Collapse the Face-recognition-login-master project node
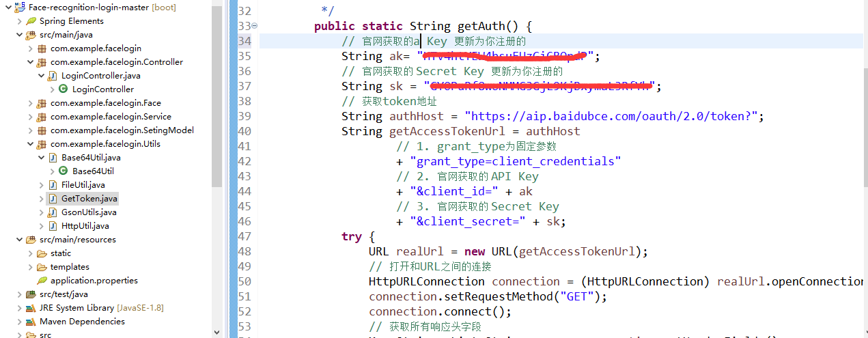 8,8
